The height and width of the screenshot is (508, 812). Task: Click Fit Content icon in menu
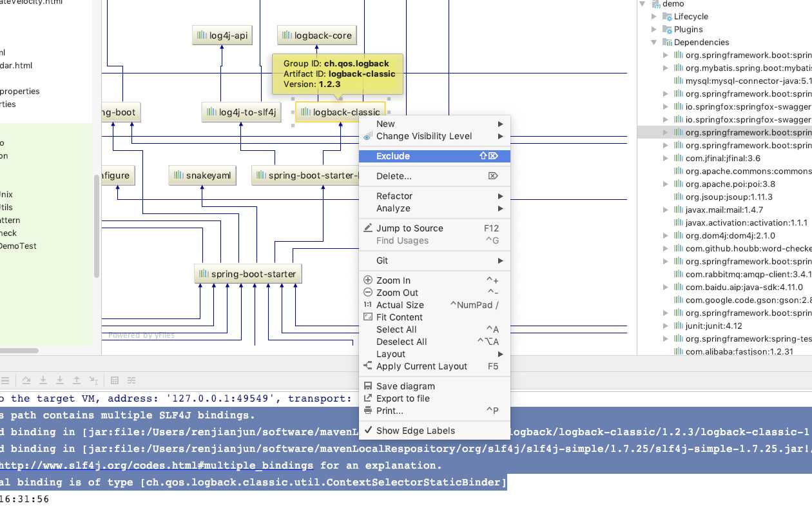pos(368,317)
